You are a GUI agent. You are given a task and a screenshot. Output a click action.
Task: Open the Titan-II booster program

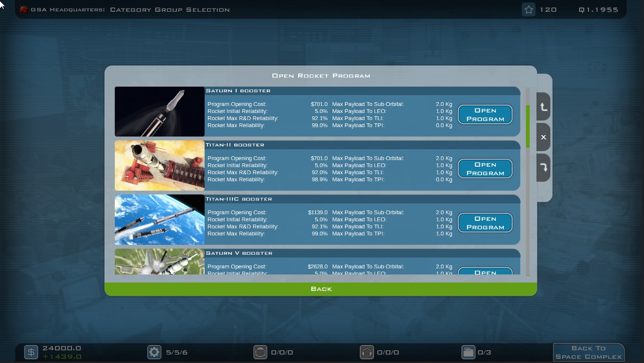click(x=485, y=169)
